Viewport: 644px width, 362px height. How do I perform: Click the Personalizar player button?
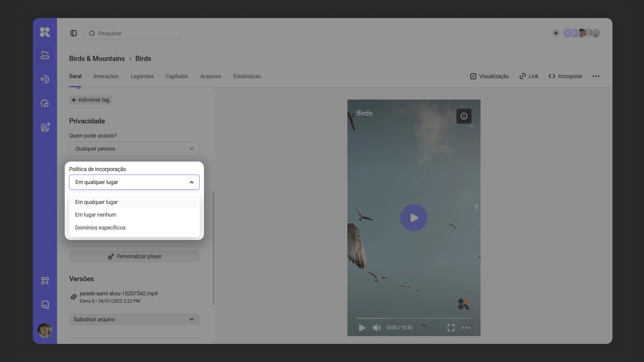coord(134,256)
